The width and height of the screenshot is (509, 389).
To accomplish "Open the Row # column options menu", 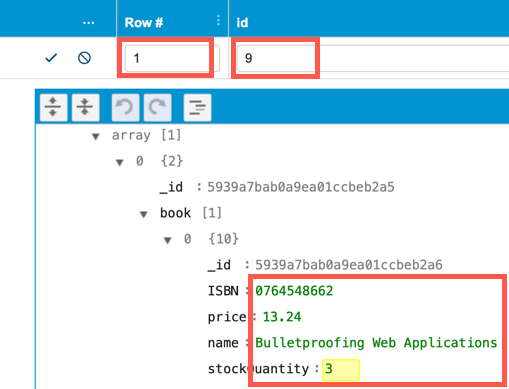I will [218, 21].
